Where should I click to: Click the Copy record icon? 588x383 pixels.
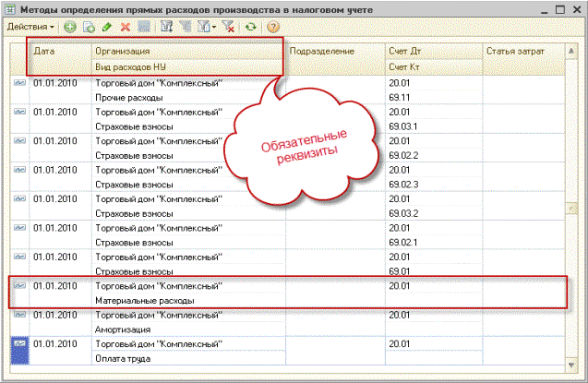click(x=89, y=27)
